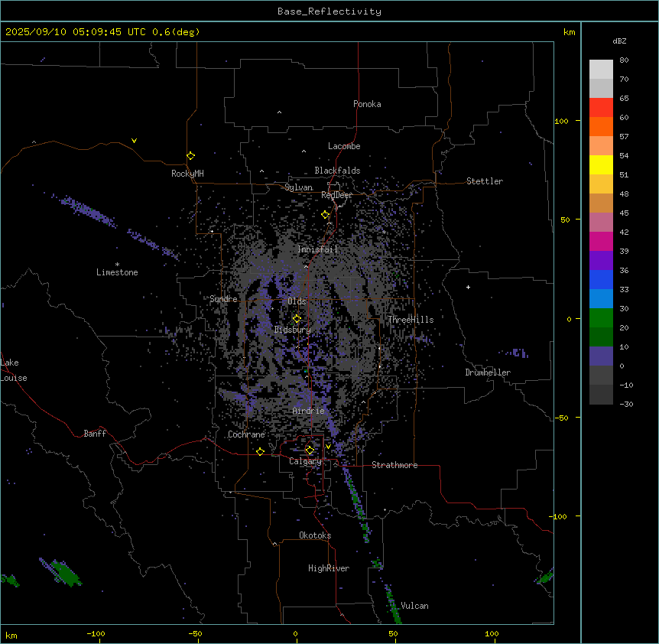Select the Innisfail label

317,249
